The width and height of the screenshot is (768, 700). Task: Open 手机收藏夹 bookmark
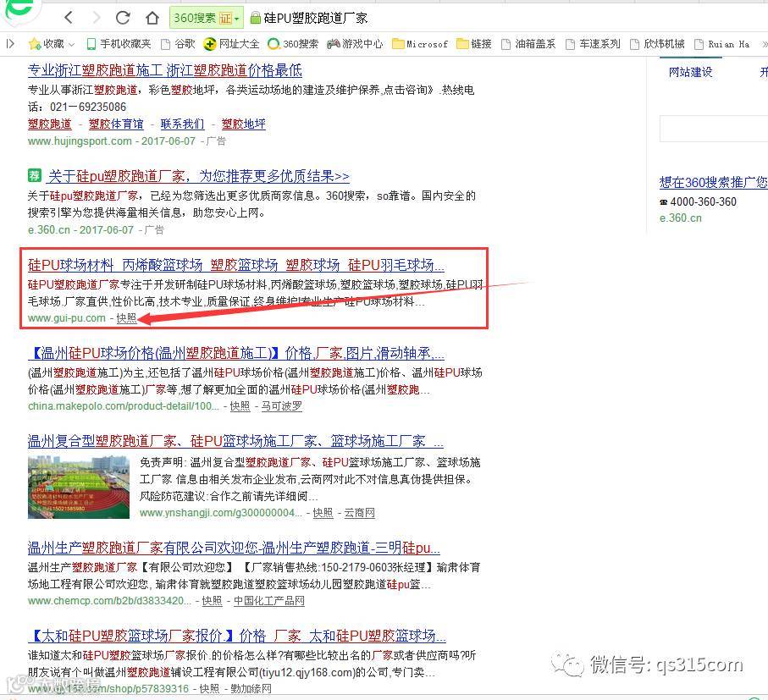pyautogui.click(x=119, y=44)
